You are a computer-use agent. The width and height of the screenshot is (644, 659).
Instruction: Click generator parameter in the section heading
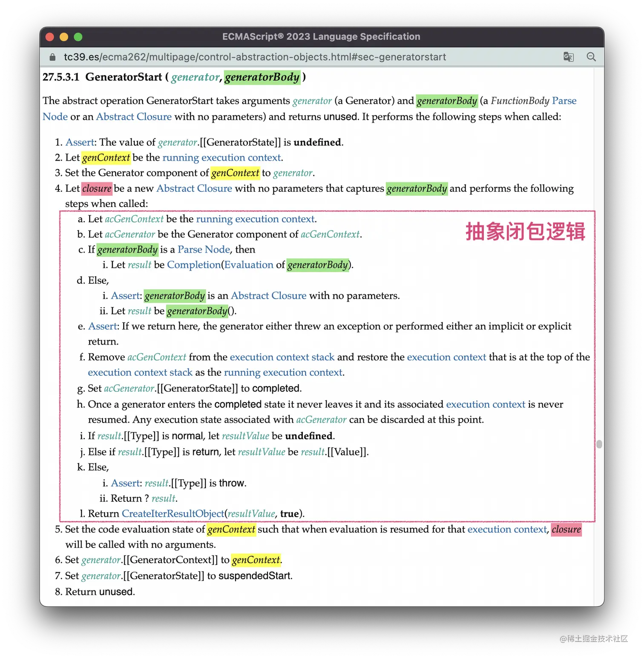click(195, 77)
